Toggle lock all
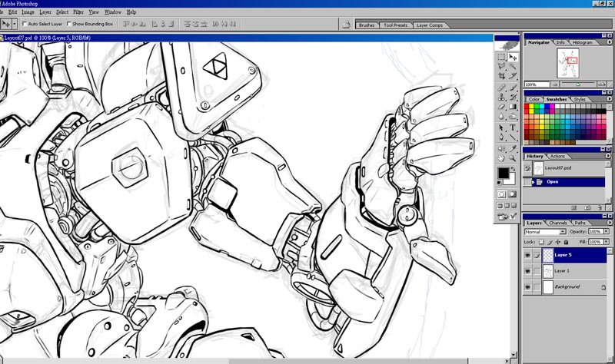 [x=566, y=242]
